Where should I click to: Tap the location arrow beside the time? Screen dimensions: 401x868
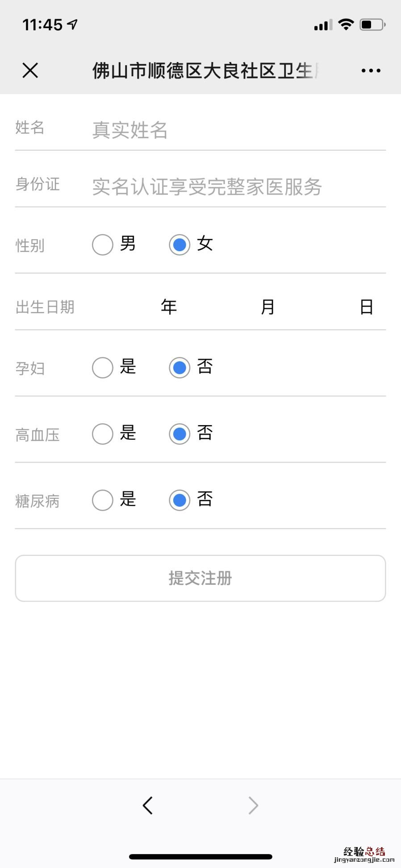(x=72, y=24)
